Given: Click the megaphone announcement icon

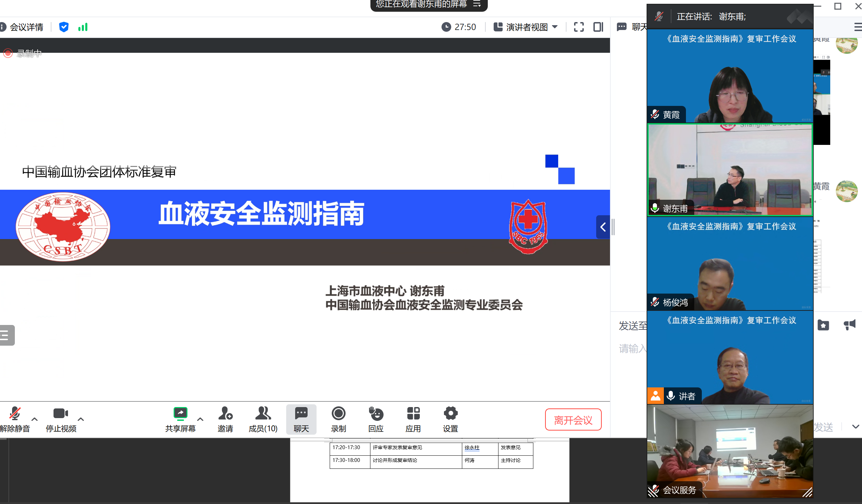Looking at the screenshot, I should pyautogui.click(x=850, y=325).
